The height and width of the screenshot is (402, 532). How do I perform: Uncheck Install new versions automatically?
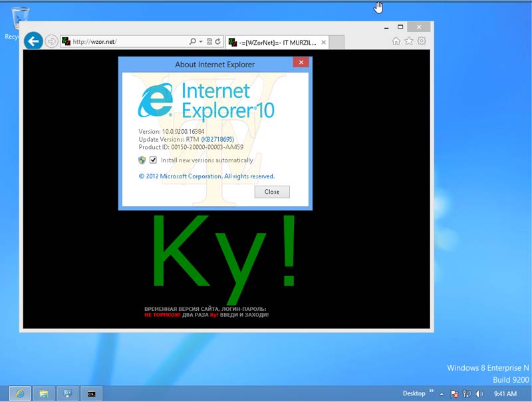(154, 160)
